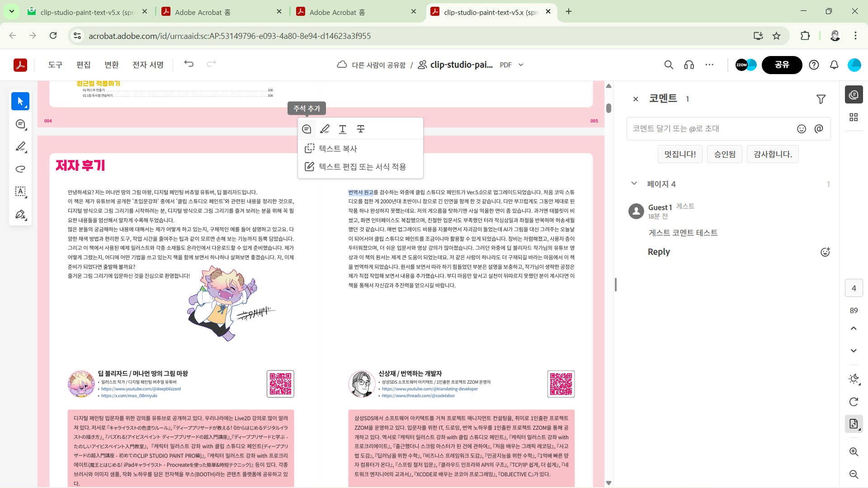
Task: Choose the underline text icon in popup
Action: 343,129
